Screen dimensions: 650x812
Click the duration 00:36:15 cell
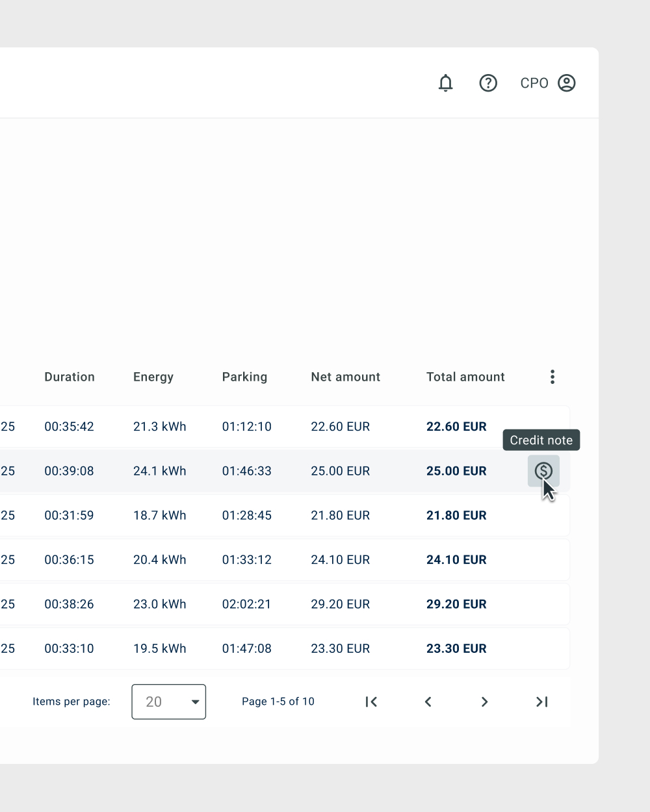tap(69, 560)
